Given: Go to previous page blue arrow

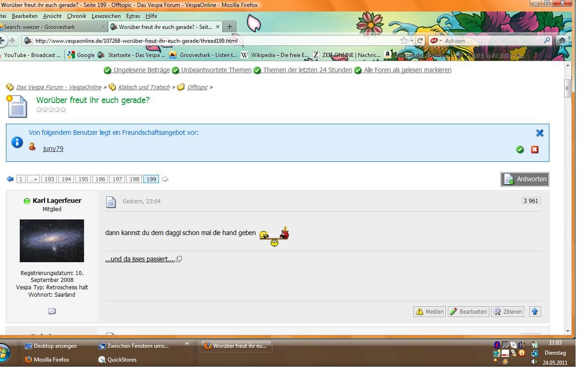Looking at the screenshot, I should point(10,179).
